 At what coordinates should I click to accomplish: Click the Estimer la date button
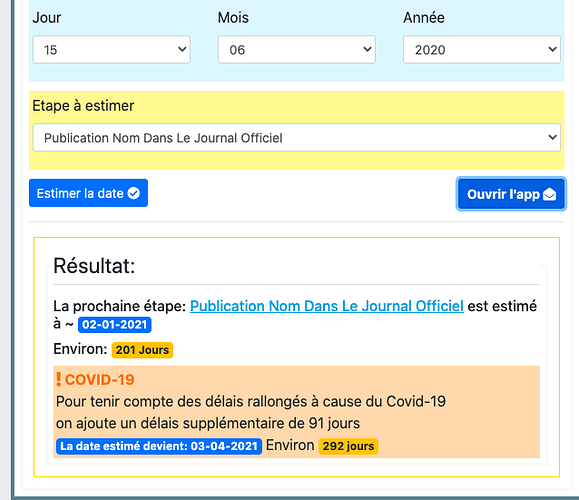[x=88, y=193]
